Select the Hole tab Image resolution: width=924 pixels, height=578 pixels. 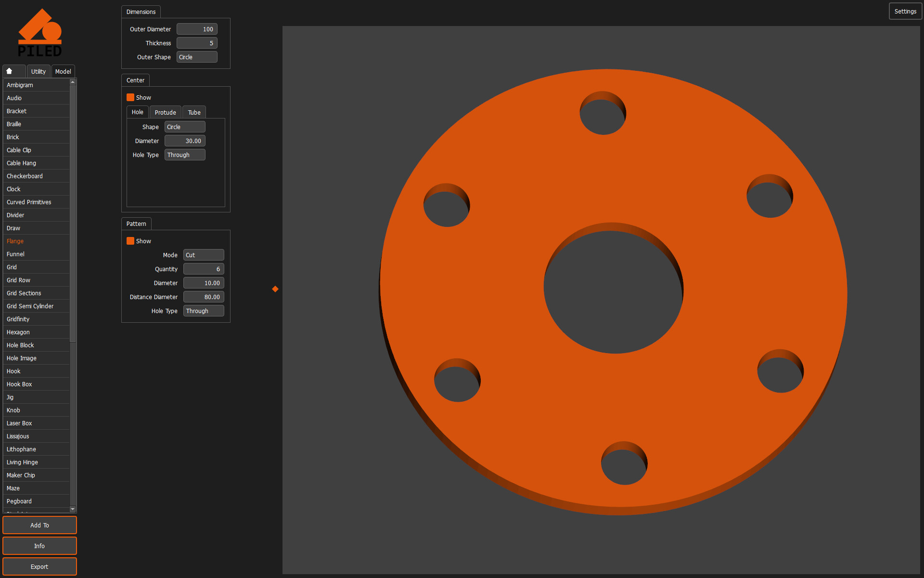tap(138, 112)
